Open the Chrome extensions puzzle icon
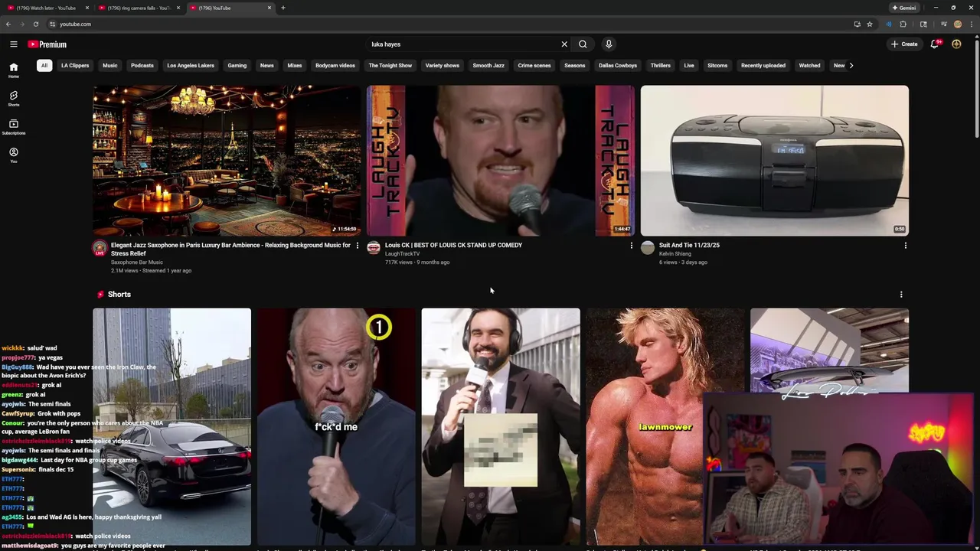980x551 pixels. tap(903, 24)
